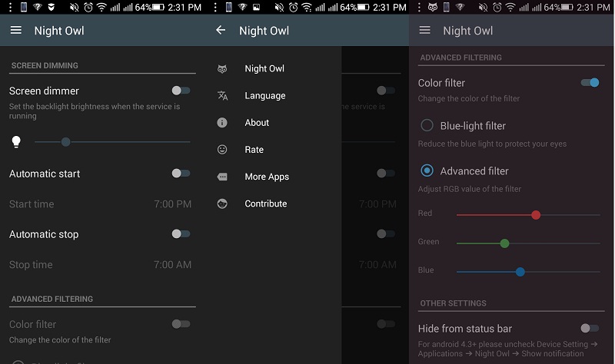Click the light bulb brightness icon

coord(16,142)
